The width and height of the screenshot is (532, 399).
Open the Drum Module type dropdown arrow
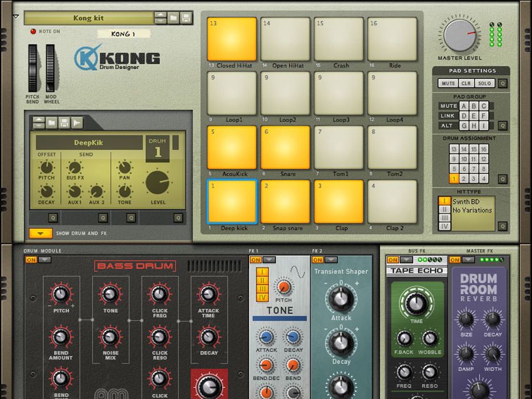coord(44,260)
